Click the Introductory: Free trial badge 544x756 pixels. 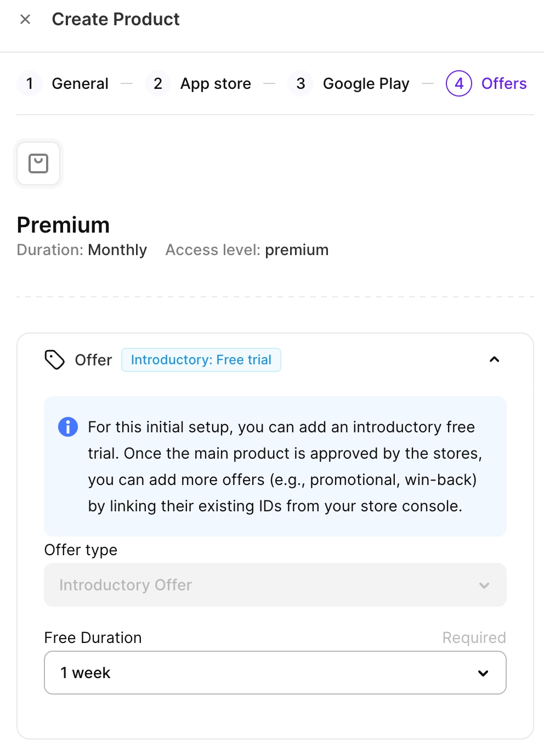pyautogui.click(x=201, y=360)
